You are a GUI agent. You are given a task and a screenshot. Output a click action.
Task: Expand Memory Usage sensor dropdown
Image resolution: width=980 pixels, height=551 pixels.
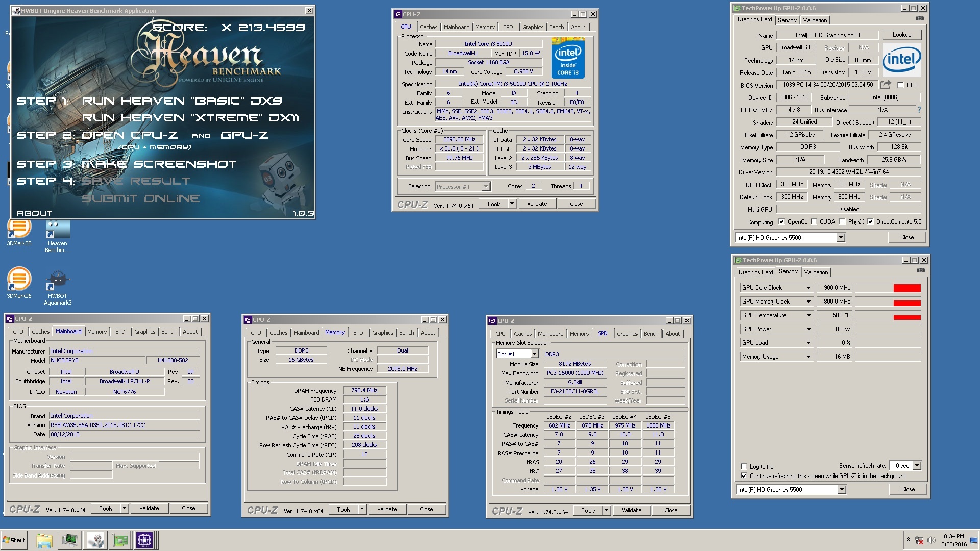[x=808, y=357]
